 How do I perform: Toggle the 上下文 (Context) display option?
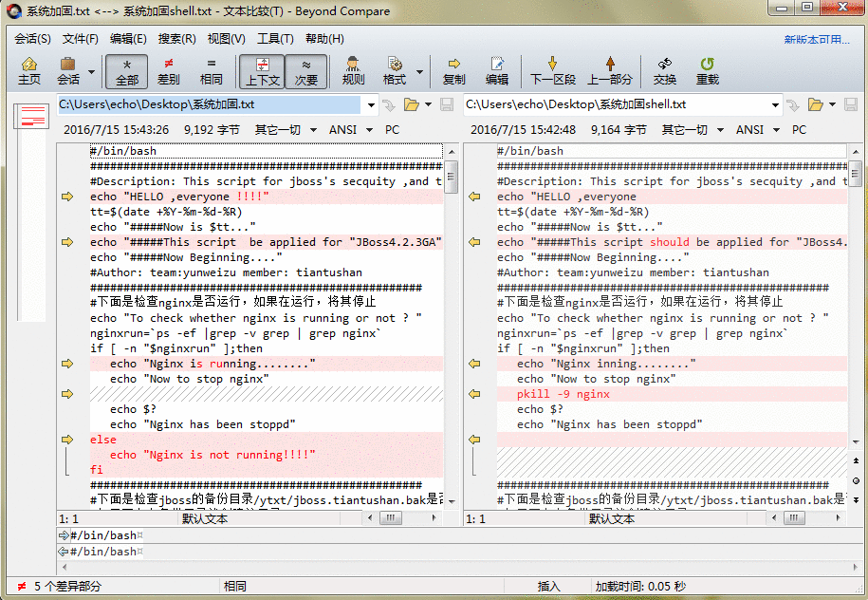coord(263,71)
